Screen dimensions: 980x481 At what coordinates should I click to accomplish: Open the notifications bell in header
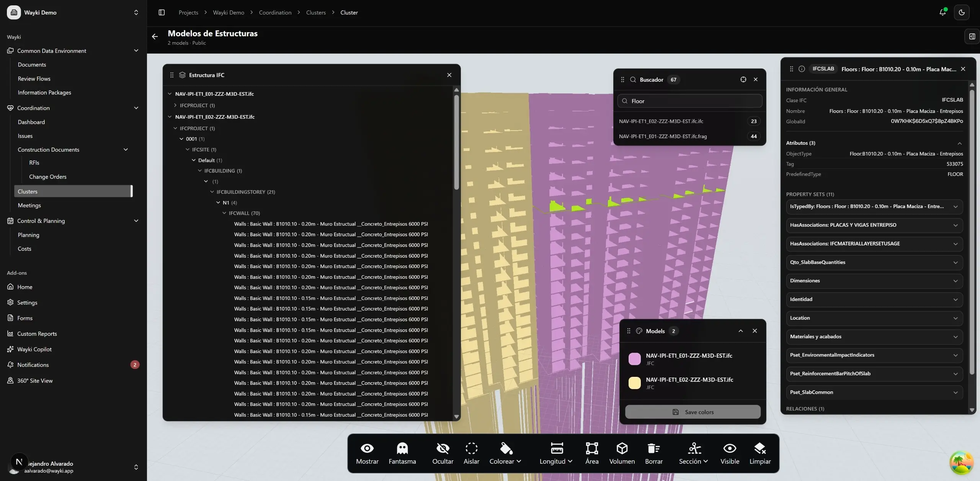(x=942, y=12)
